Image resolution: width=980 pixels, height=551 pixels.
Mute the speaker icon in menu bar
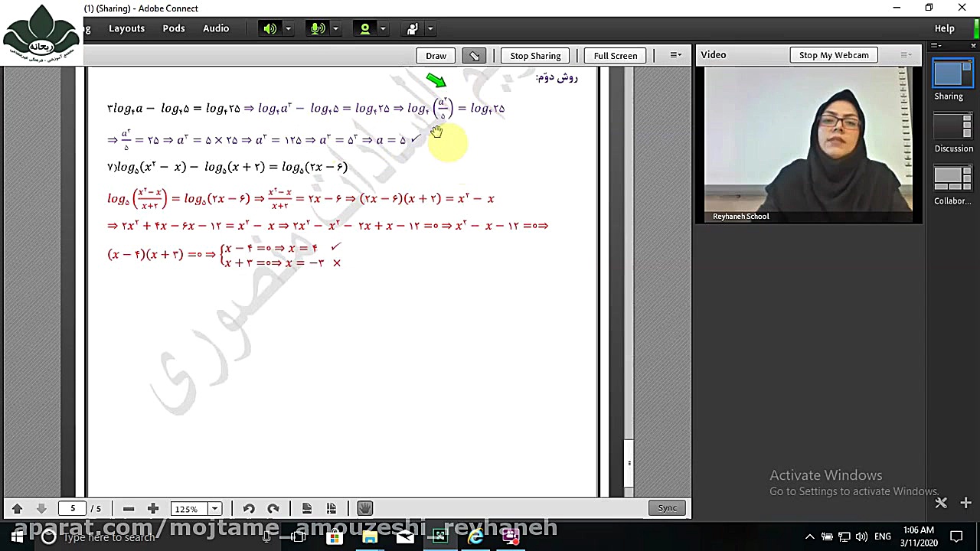(x=269, y=29)
